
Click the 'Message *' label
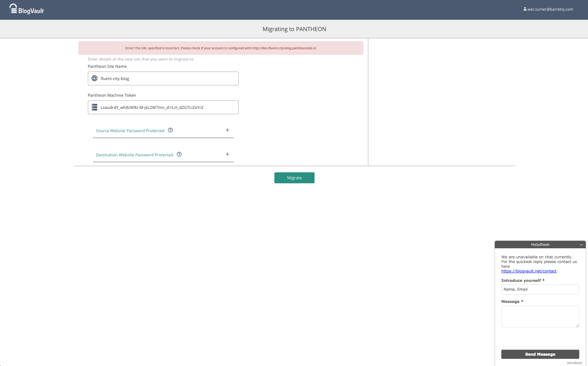[x=512, y=302]
